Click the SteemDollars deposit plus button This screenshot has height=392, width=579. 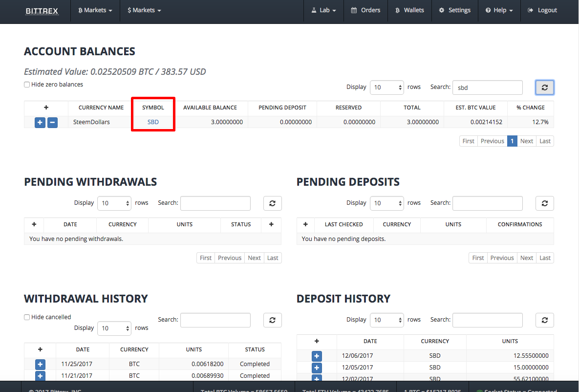[40, 122]
